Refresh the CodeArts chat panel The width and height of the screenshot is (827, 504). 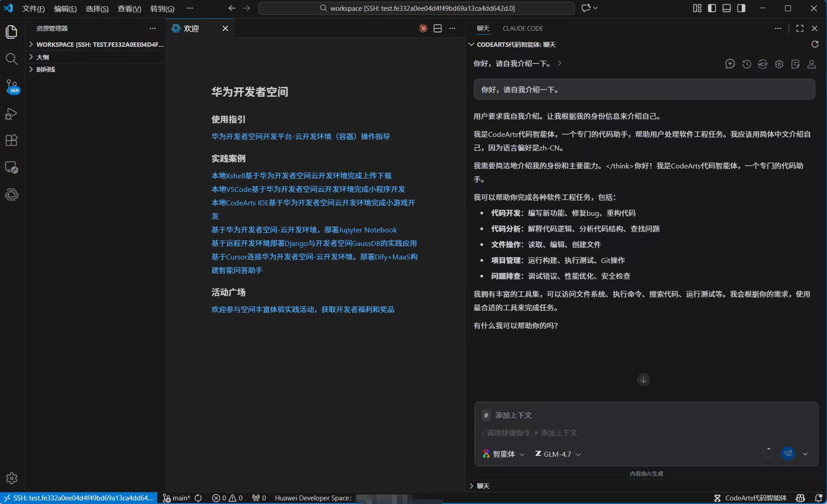tap(815, 44)
